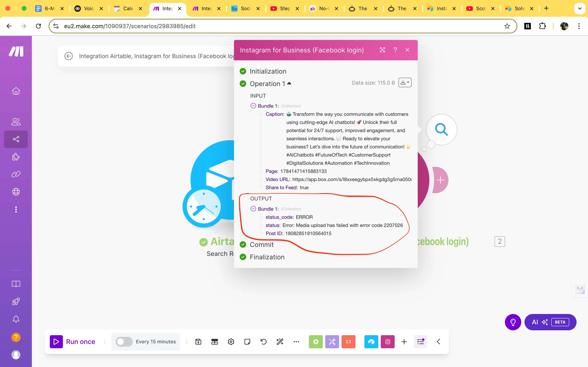Image resolution: width=588 pixels, height=367 pixels.
Task: Click the Run once play button
Action: pyautogui.click(x=56, y=342)
